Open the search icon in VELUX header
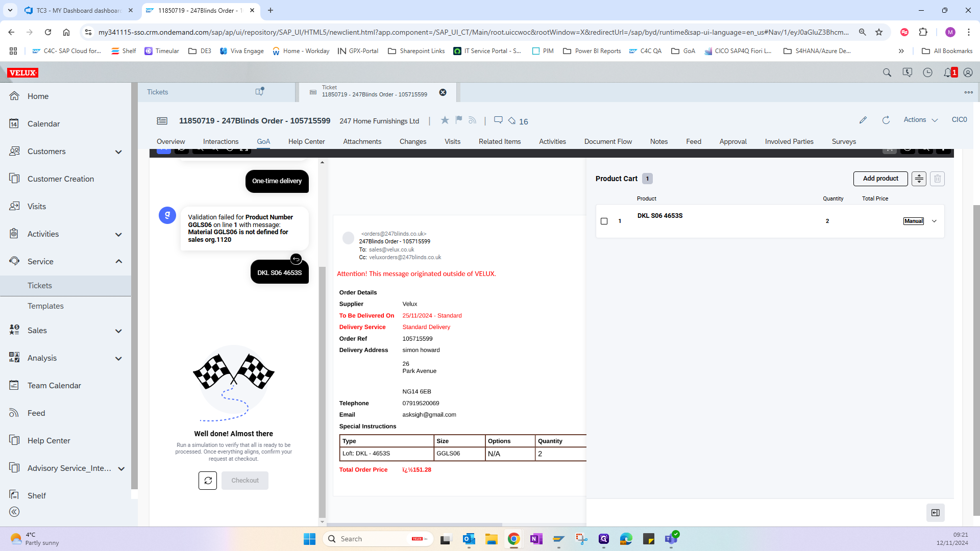This screenshot has width=980, height=551. coord(887,72)
